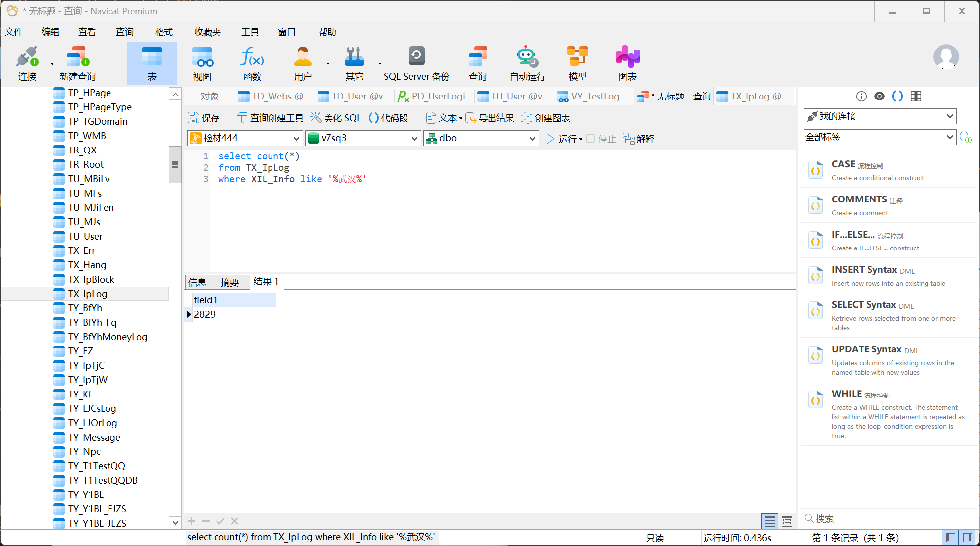
Task: Click the Automation (自动运行) robot icon
Action: (527, 57)
